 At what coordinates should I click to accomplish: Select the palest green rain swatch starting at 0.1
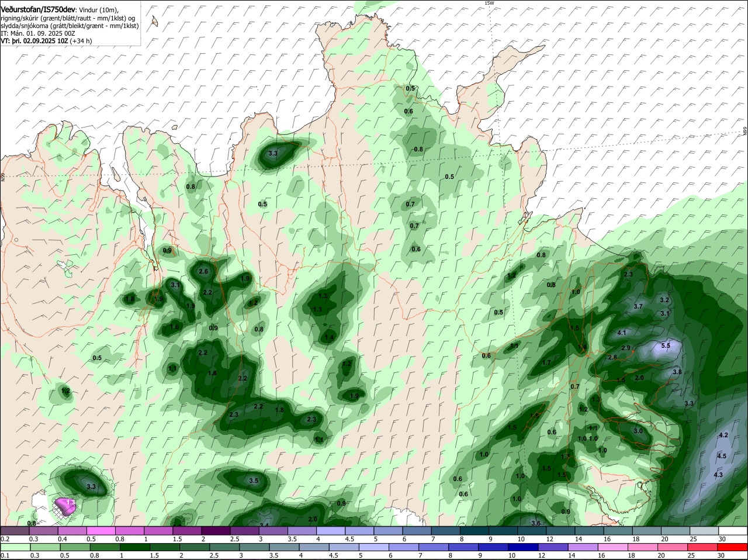15,547
